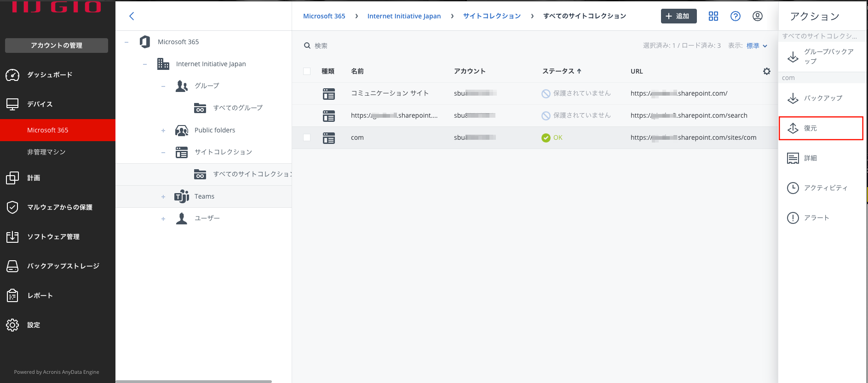Open the 表示: 標準 view dropdown
The width and height of the screenshot is (868, 383).
click(x=757, y=46)
